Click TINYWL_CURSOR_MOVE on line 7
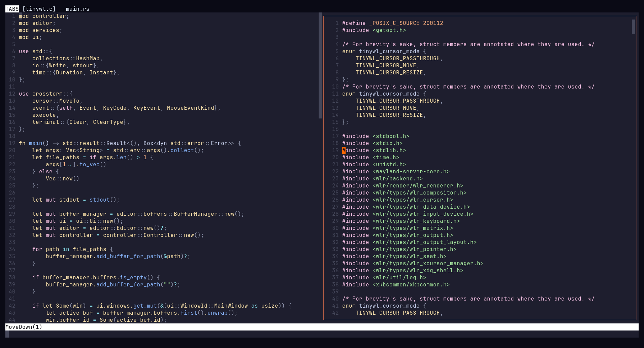The image size is (644, 348). pyautogui.click(x=386, y=65)
